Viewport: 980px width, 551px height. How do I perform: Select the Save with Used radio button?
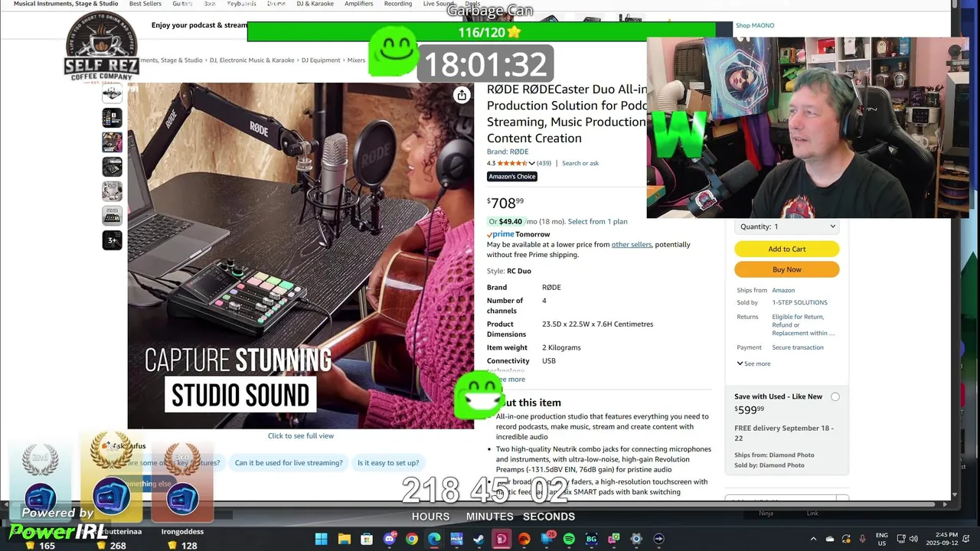point(835,396)
